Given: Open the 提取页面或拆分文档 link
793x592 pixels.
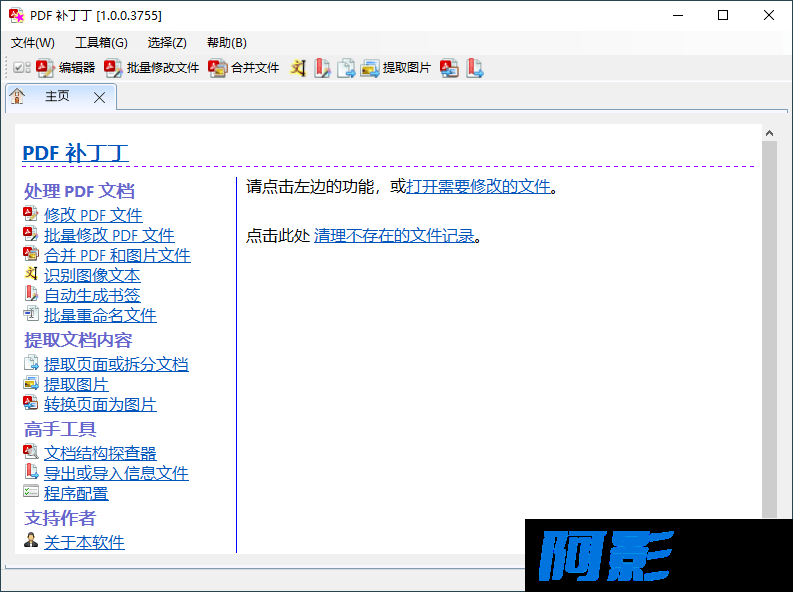Looking at the screenshot, I should coord(116,364).
